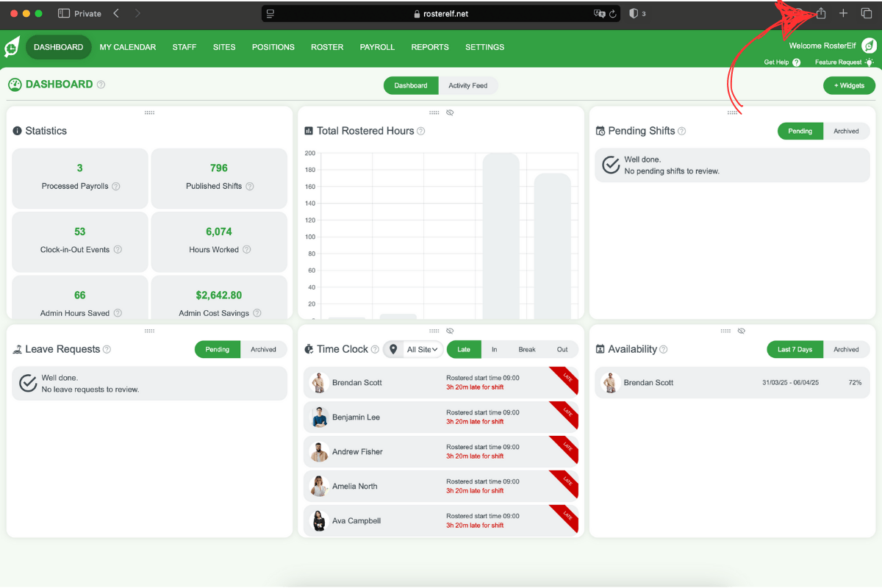
Task: Open the PAYROLL menu item
Action: [377, 47]
